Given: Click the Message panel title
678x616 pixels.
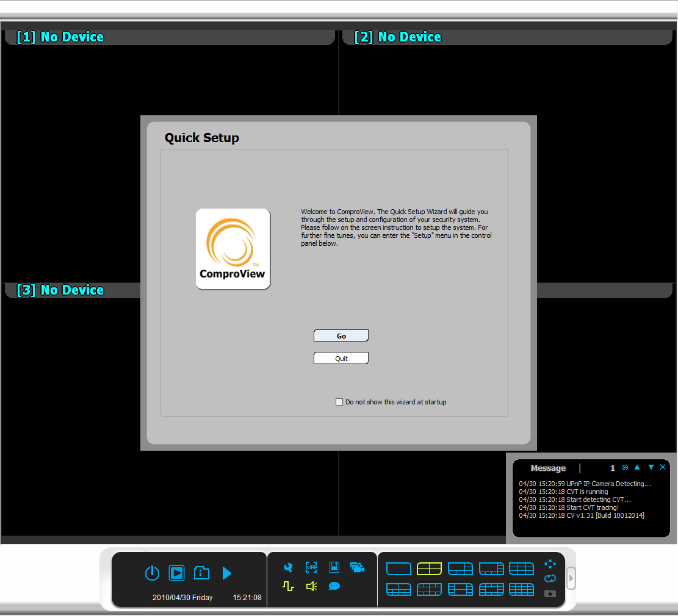Looking at the screenshot, I should point(548,468).
